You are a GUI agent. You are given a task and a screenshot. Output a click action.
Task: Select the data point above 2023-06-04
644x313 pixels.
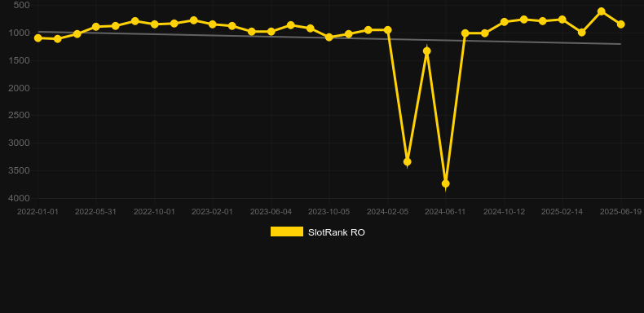[271, 32]
